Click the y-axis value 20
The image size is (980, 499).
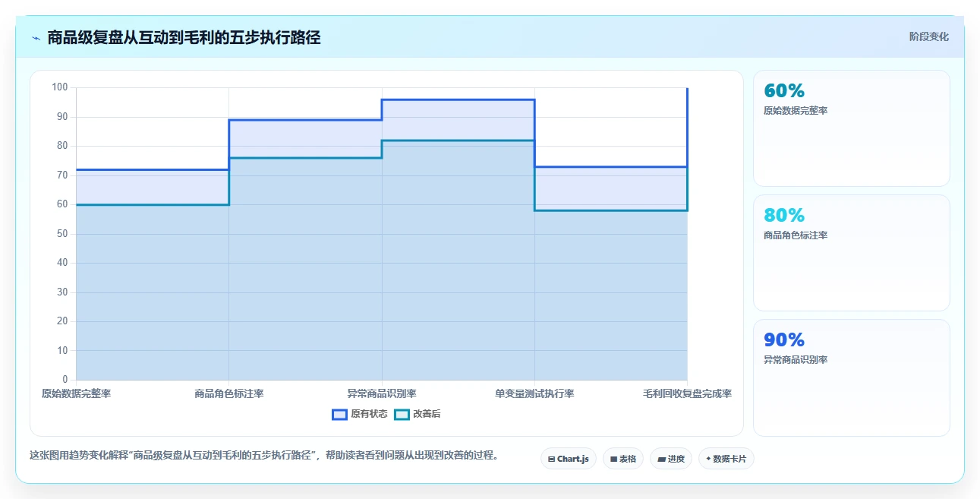click(x=62, y=321)
